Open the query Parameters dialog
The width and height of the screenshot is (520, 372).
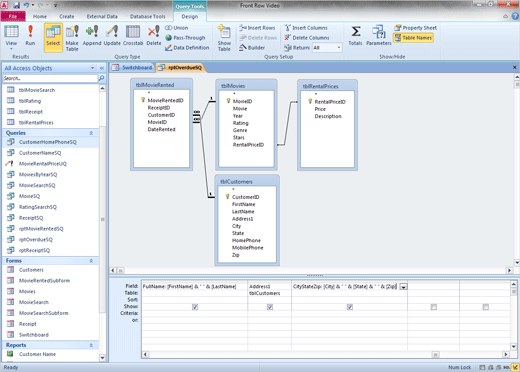pos(379,35)
